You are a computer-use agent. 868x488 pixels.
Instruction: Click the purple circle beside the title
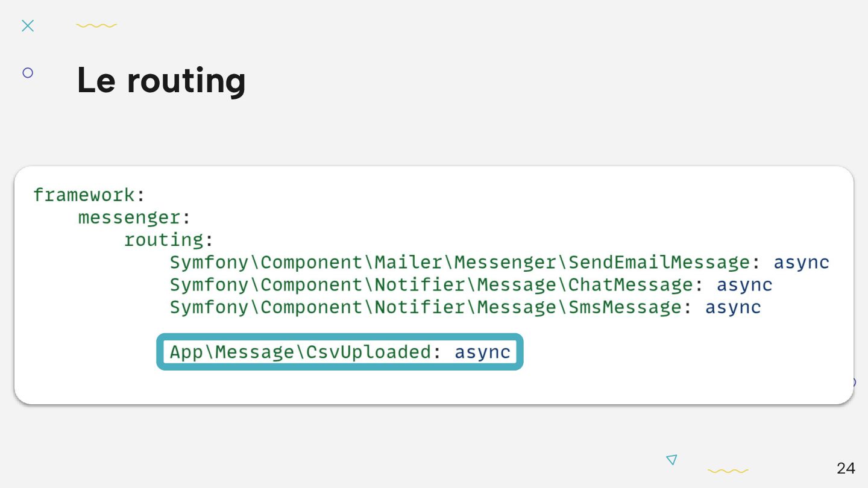click(28, 73)
